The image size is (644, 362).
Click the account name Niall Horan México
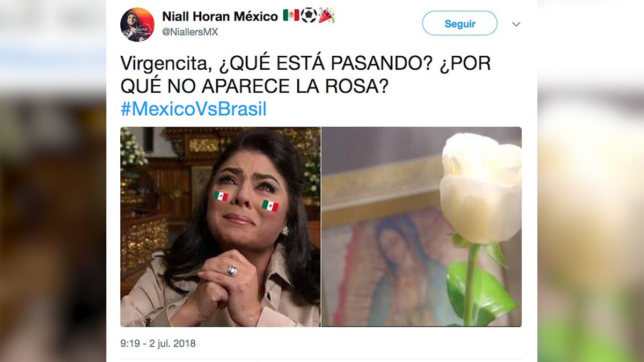pos(220,17)
